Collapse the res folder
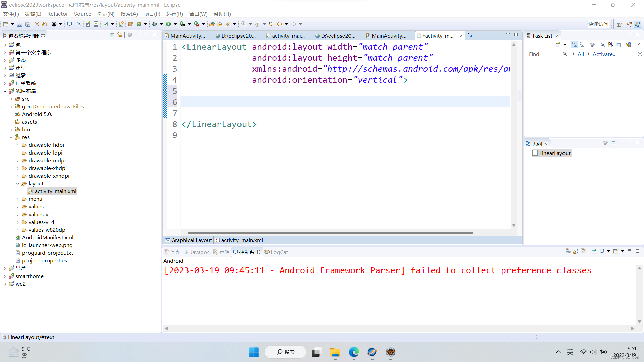644x362 pixels. click(11, 137)
